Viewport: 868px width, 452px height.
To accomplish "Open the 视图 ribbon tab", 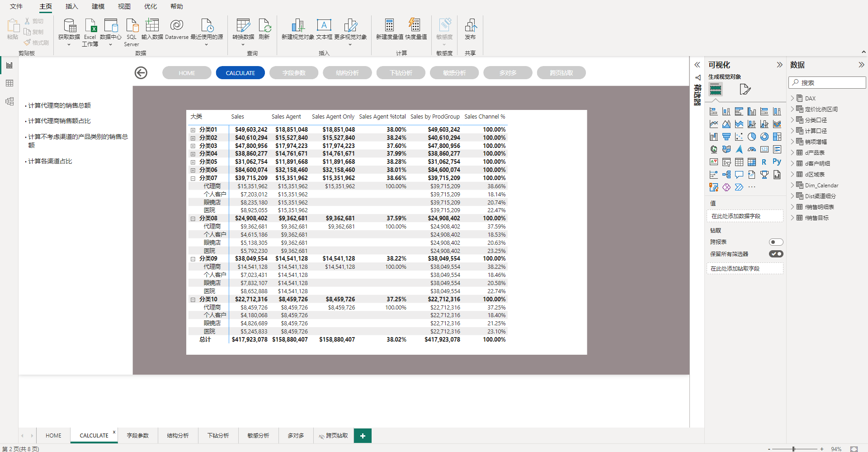I will pyautogui.click(x=124, y=6).
